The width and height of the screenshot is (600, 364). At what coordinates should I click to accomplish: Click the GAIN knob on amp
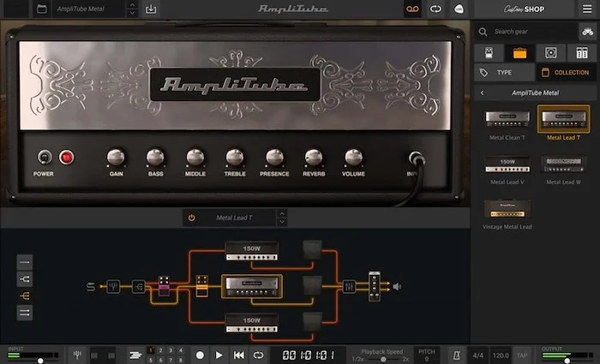coord(116,157)
